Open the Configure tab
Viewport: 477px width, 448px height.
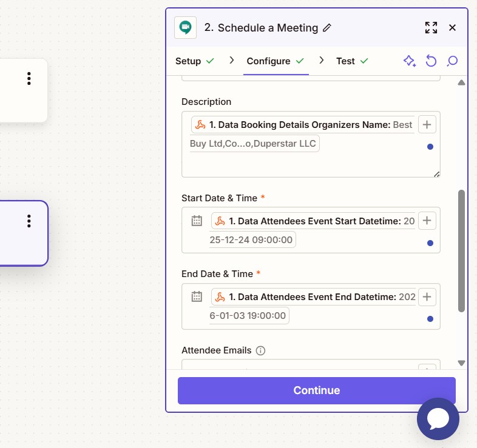268,61
